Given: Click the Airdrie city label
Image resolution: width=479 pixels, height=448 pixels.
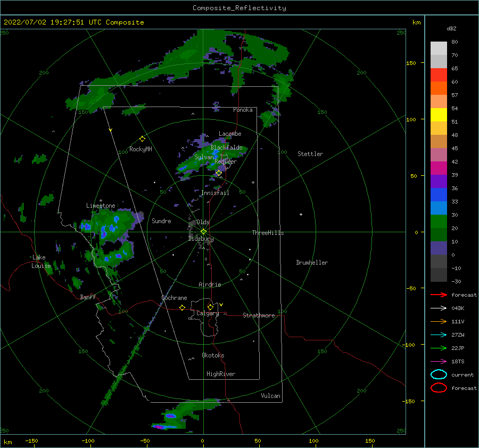Looking at the screenshot, I should click(x=210, y=284).
